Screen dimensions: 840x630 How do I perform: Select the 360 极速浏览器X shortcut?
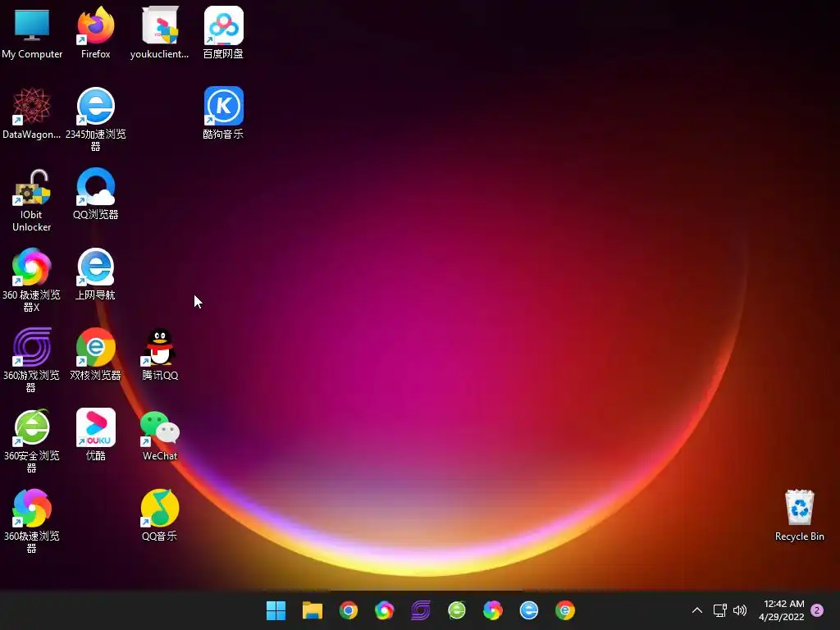32,280
